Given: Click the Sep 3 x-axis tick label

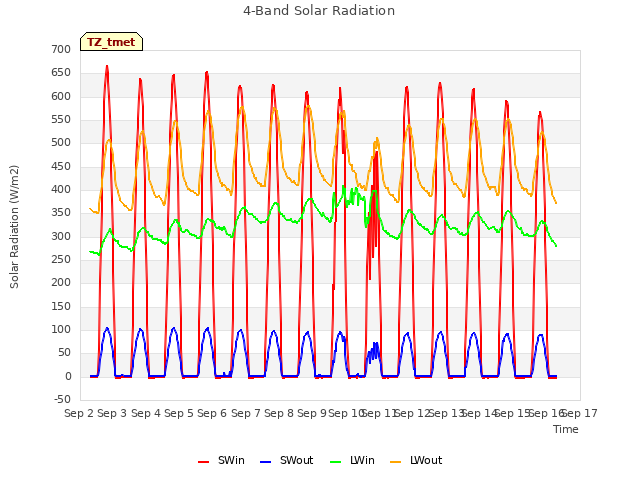Looking at the screenshot, I should tap(112, 413).
